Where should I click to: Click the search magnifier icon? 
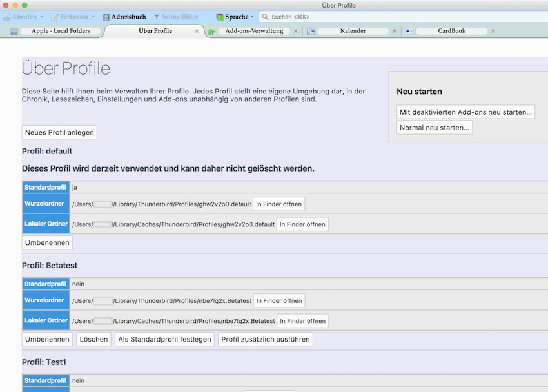pyautogui.click(x=265, y=17)
